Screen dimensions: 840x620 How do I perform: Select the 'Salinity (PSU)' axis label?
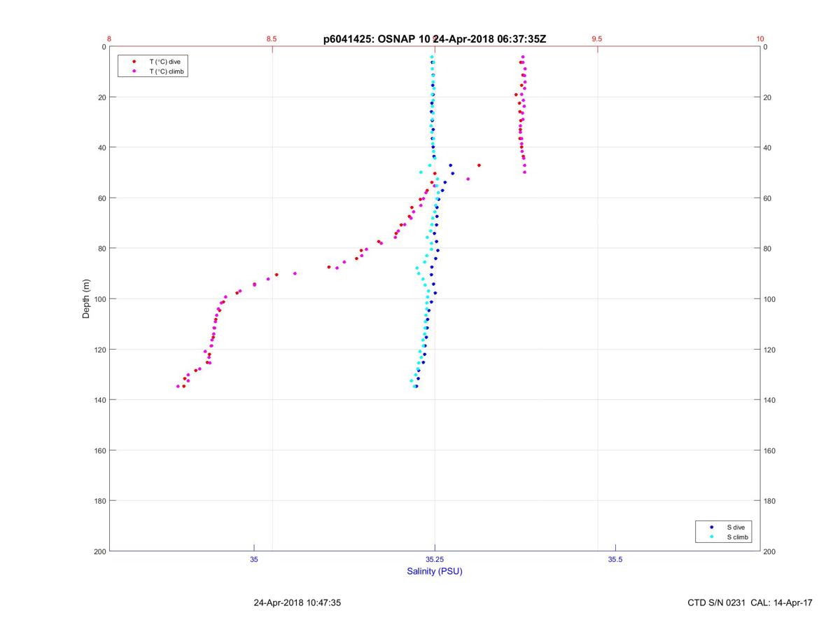[x=435, y=571]
